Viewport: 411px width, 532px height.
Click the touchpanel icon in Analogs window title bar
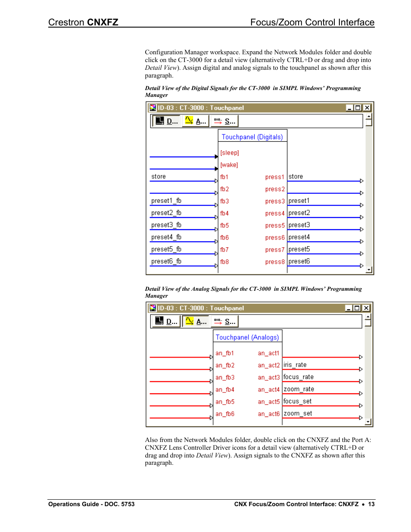point(153,308)
